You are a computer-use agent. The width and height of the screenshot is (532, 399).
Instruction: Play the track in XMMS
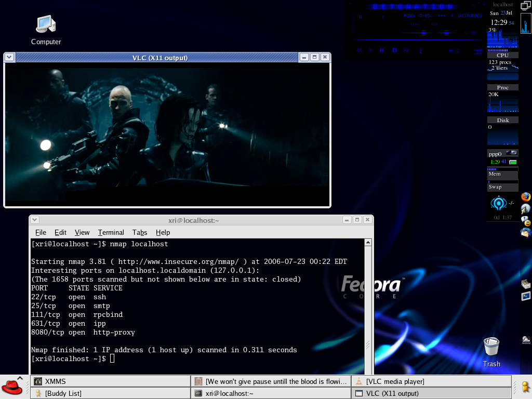[370, 50]
